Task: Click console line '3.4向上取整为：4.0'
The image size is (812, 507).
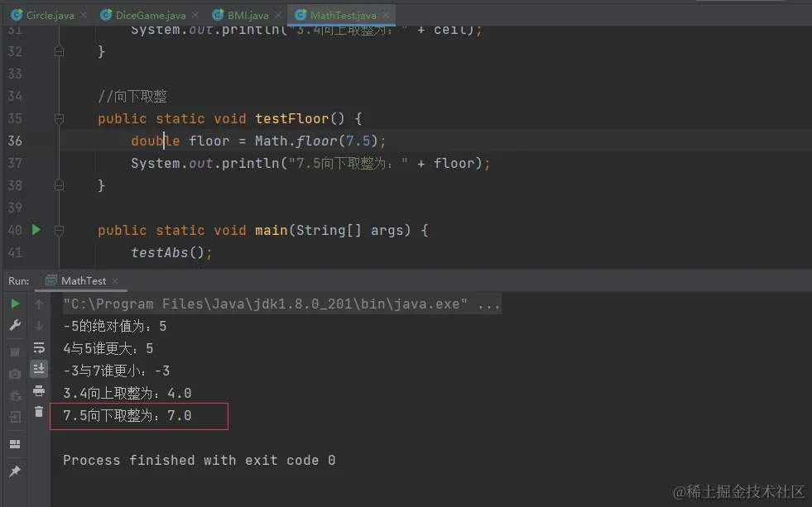Action: 127,393
